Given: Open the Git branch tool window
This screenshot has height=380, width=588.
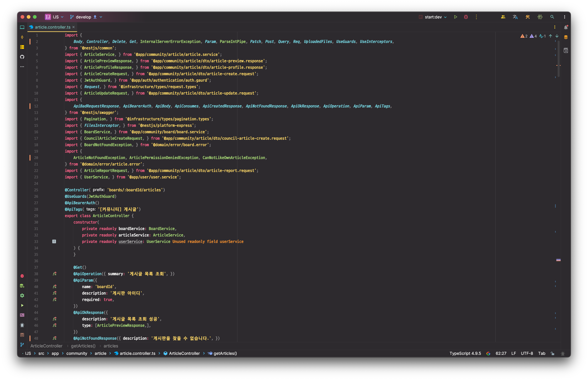Looking at the screenshot, I should click(x=22, y=345).
